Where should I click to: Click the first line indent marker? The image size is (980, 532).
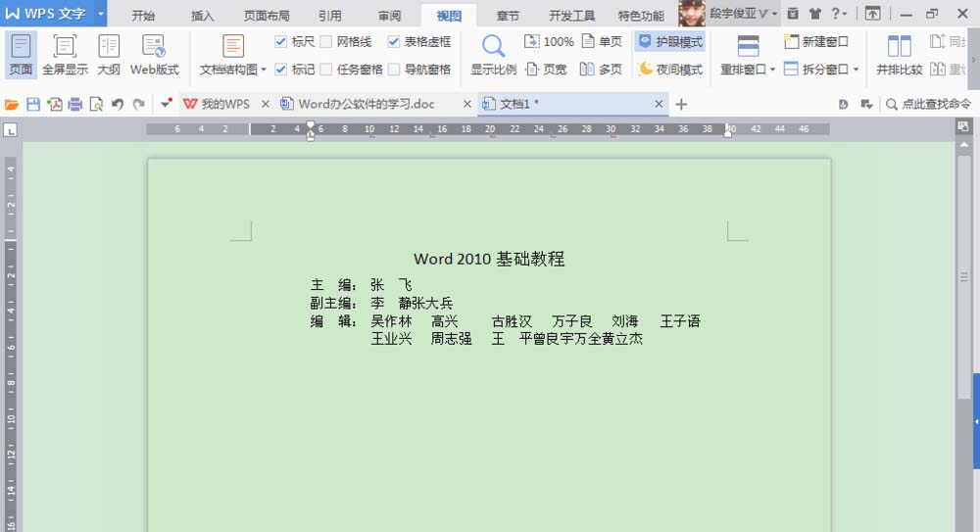pyautogui.click(x=310, y=126)
